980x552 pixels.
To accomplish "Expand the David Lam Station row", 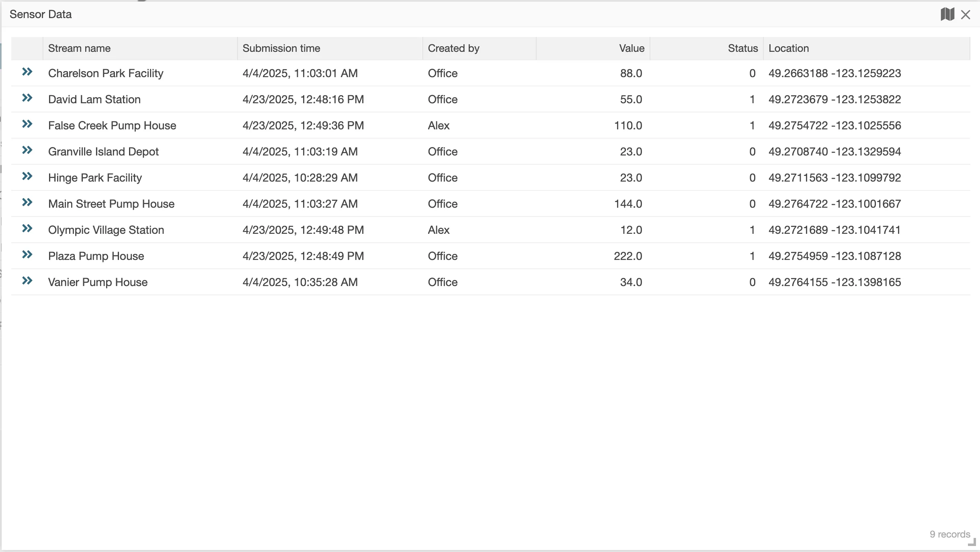I will (x=27, y=98).
